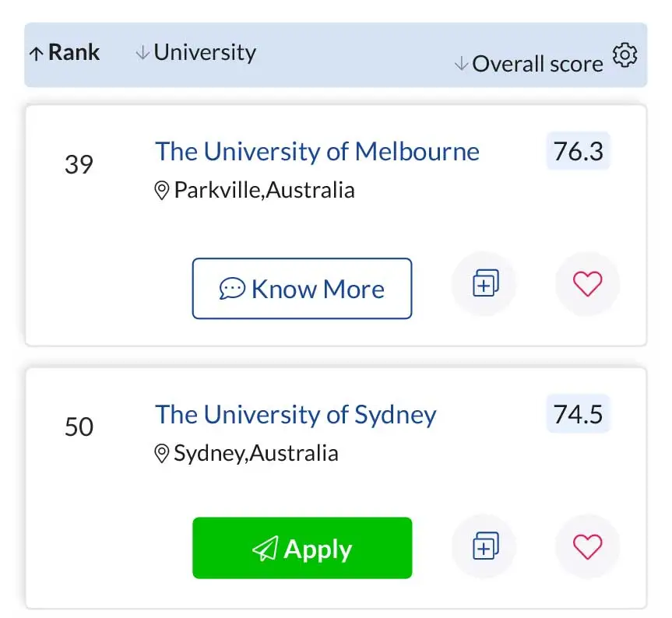672x618 pixels.
Task: Click the green Apply button
Action: coord(302,548)
